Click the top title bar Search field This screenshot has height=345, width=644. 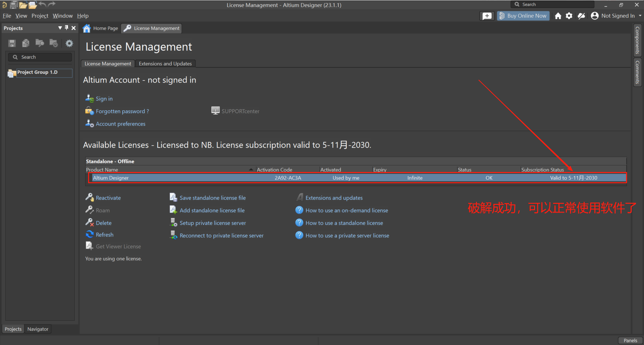(552, 4)
